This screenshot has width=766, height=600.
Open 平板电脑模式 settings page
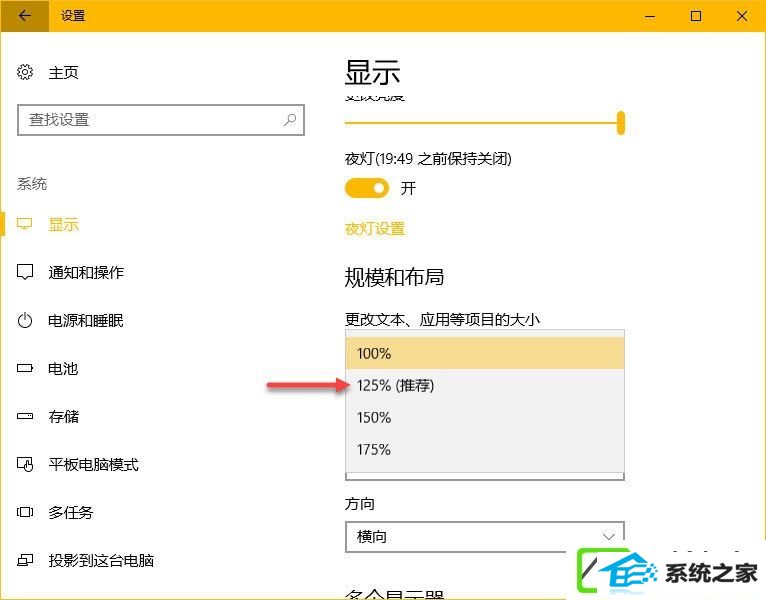coord(93,464)
